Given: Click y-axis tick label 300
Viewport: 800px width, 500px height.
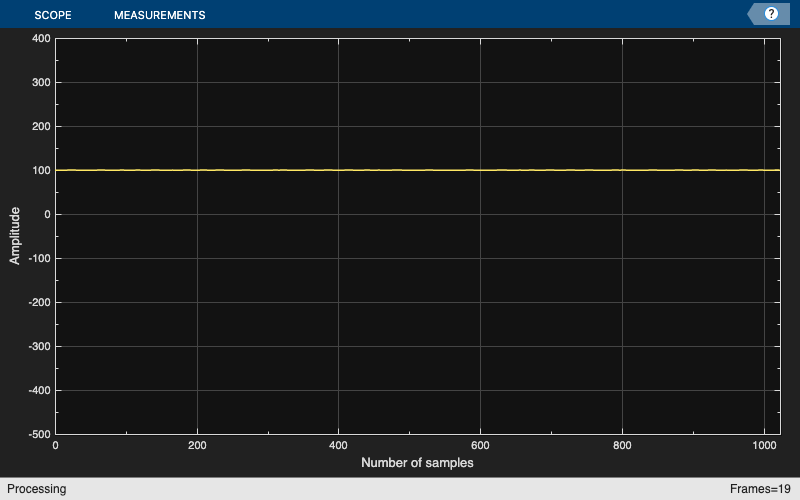Looking at the screenshot, I should tap(41, 82).
